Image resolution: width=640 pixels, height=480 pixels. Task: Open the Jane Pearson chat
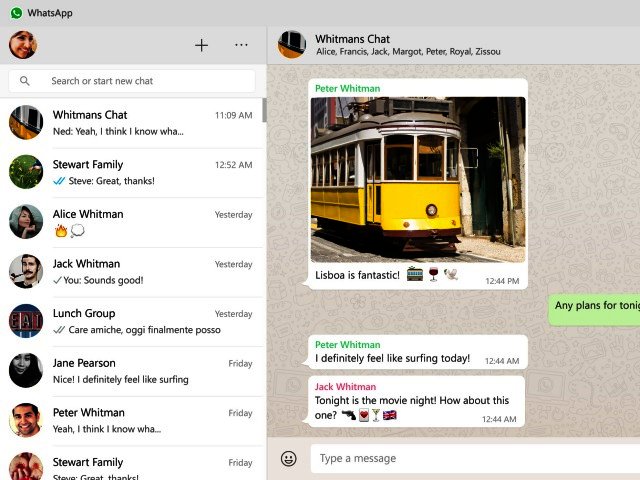(133, 371)
